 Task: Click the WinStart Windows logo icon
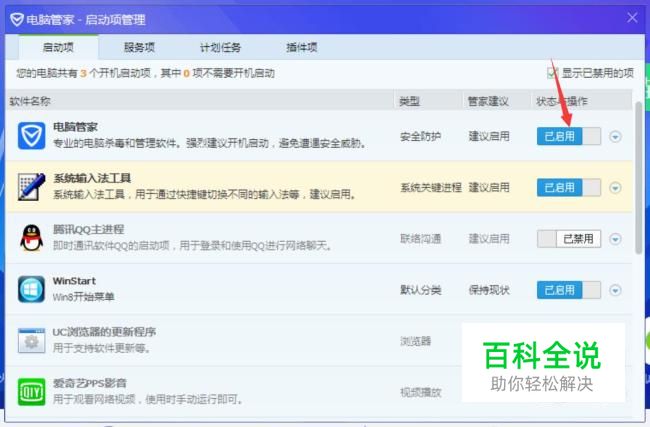(x=32, y=289)
